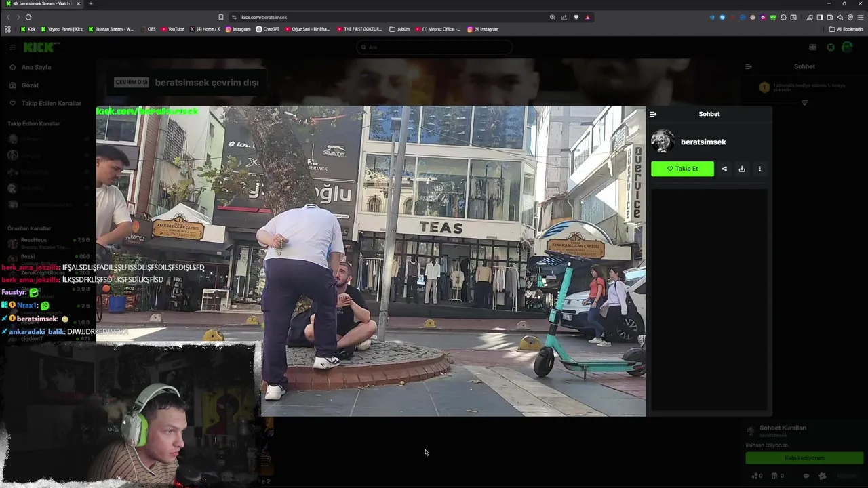
Task: Open the Kick bookmark
Action: 28,29
